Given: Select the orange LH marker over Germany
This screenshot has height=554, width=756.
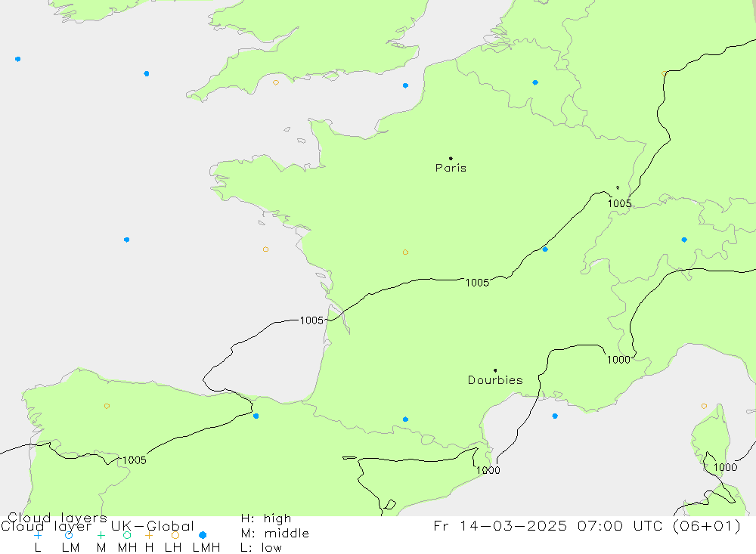Looking at the screenshot, I should tap(664, 74).
